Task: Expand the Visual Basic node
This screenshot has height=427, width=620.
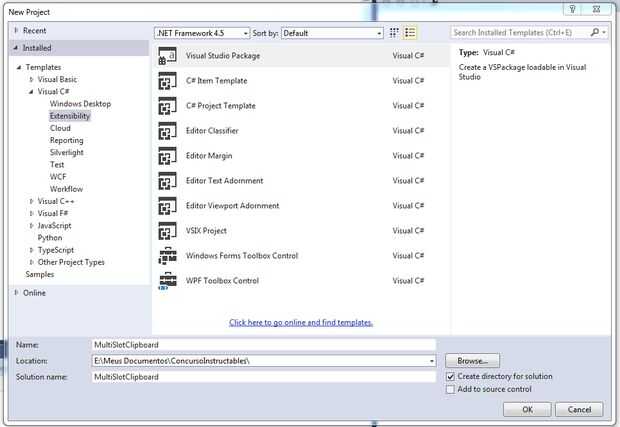Action: [31, 79]
